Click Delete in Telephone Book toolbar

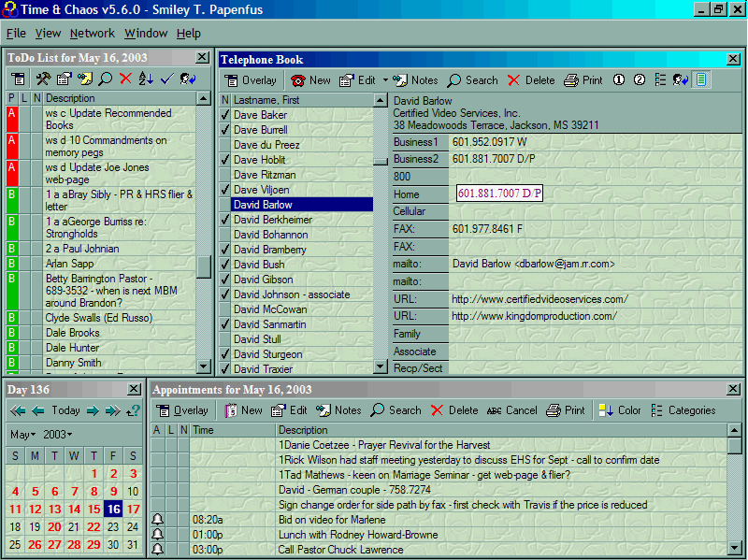[x=531, y=80]
